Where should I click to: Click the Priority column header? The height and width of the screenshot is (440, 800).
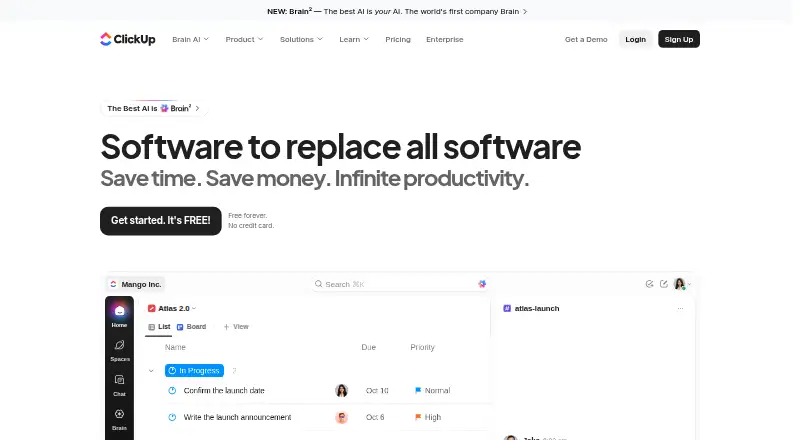click(x=422, y=347)
